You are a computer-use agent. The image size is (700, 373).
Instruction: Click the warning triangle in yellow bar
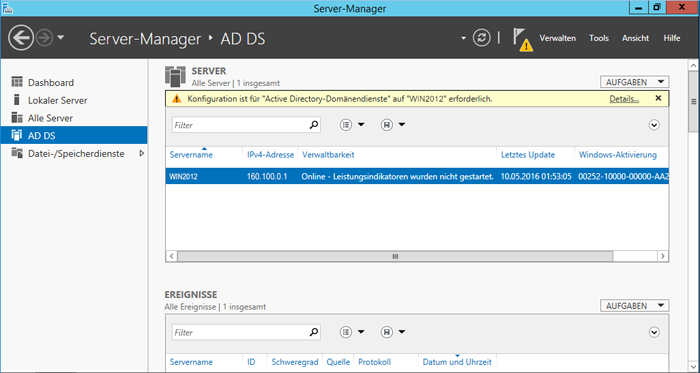click(177, 99)
